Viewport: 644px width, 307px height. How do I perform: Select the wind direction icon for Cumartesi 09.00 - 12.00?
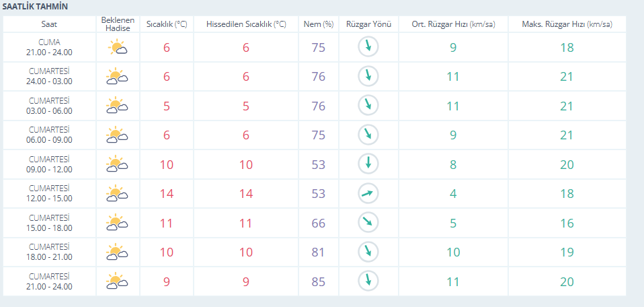click(x=368, y=164)
